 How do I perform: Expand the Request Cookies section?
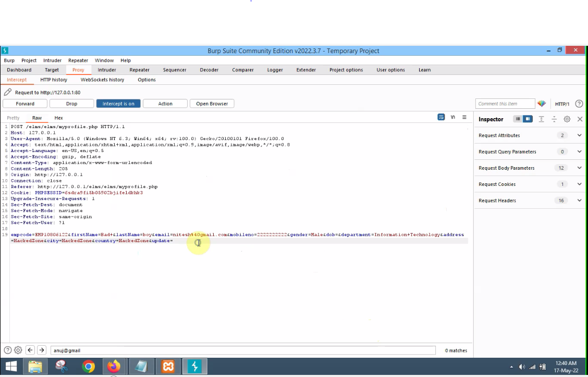(x=579, y=184)
